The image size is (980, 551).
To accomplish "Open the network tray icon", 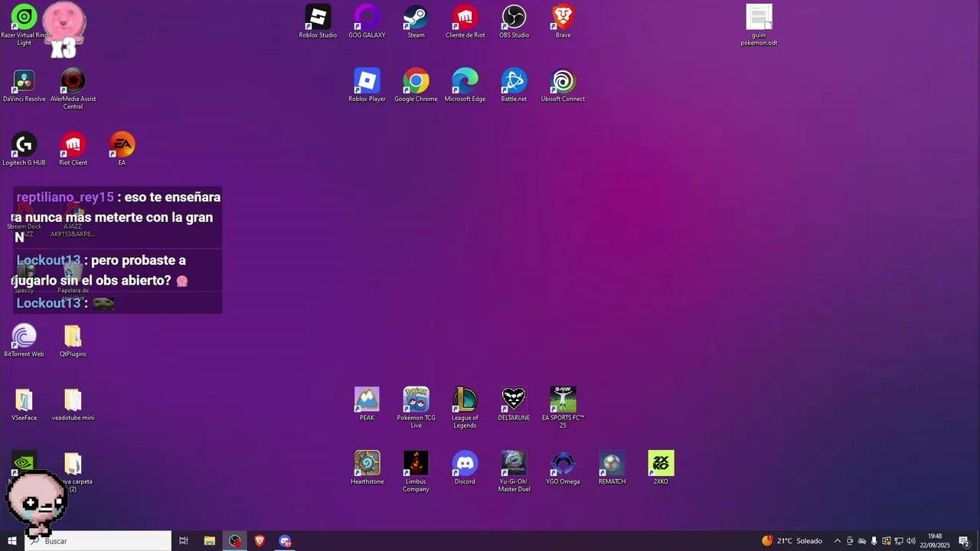I will pyautogui.click(x=899, y=541).
